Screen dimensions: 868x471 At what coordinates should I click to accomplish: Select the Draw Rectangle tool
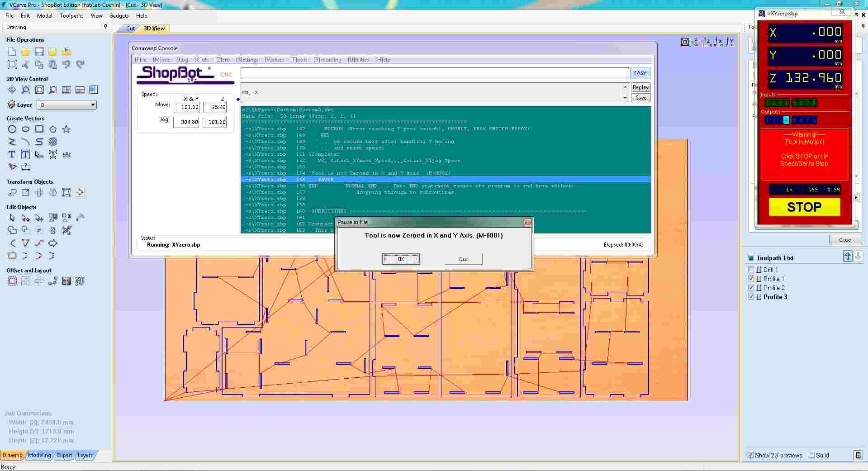tap(39, 129)
